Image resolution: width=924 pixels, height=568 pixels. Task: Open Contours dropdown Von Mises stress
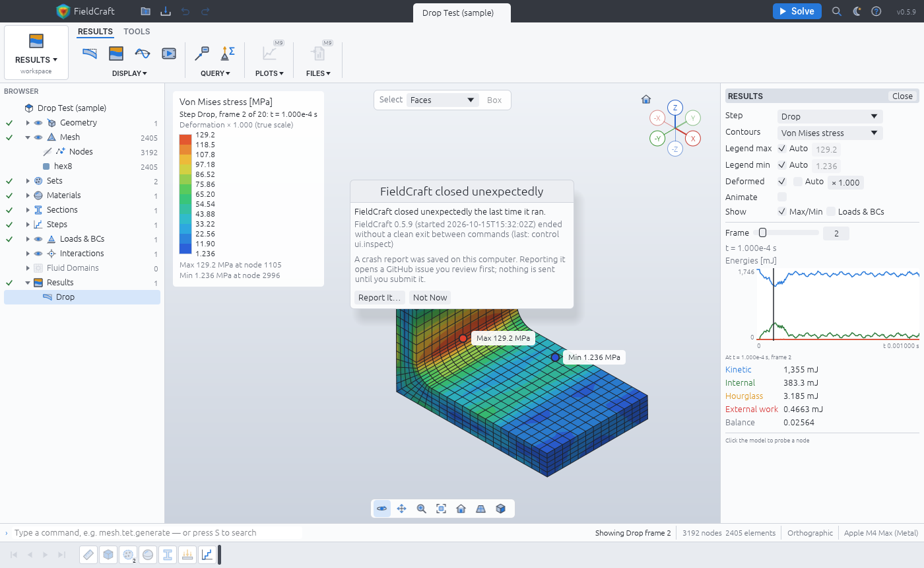coord(830,133)
